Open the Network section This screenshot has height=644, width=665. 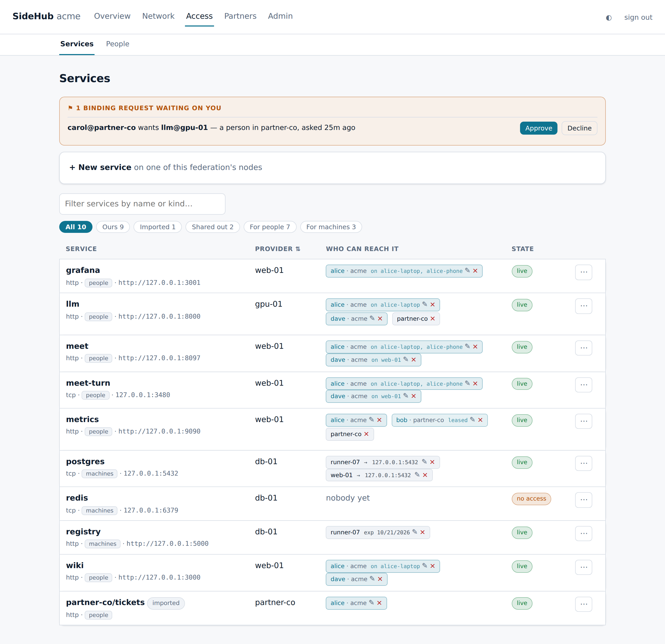coord(158,16)
